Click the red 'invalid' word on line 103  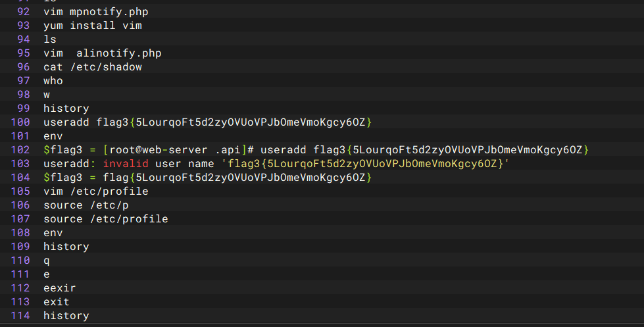[125, 164]
